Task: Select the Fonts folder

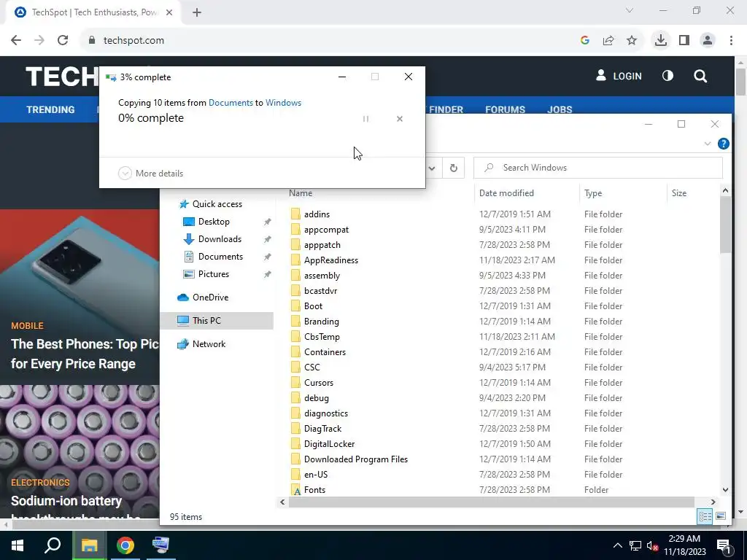Action: click(314, 490)
